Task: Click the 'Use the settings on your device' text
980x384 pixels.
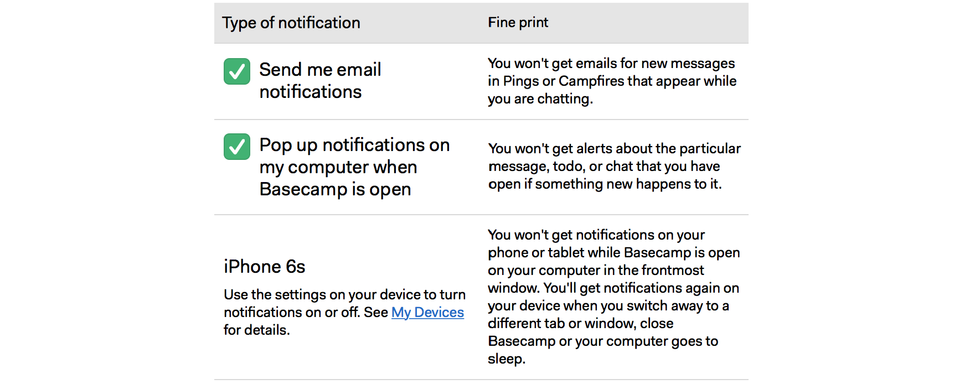Action: (344, 312)
